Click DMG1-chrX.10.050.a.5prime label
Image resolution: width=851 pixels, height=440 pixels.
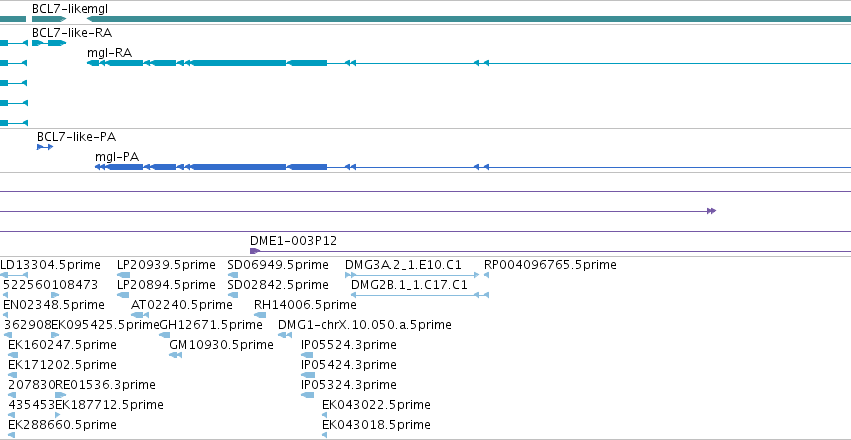point(365,325)
